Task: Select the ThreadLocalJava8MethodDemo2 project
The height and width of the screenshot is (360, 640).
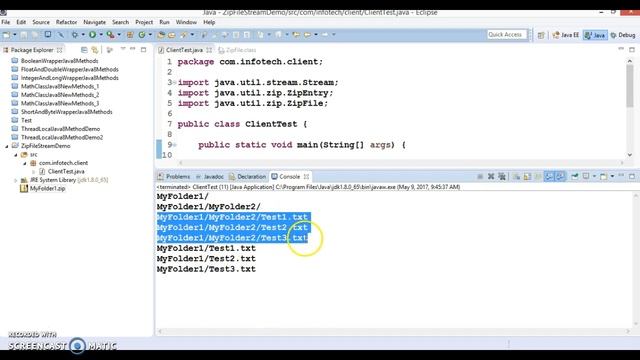Action: click(x=62, y=138)
